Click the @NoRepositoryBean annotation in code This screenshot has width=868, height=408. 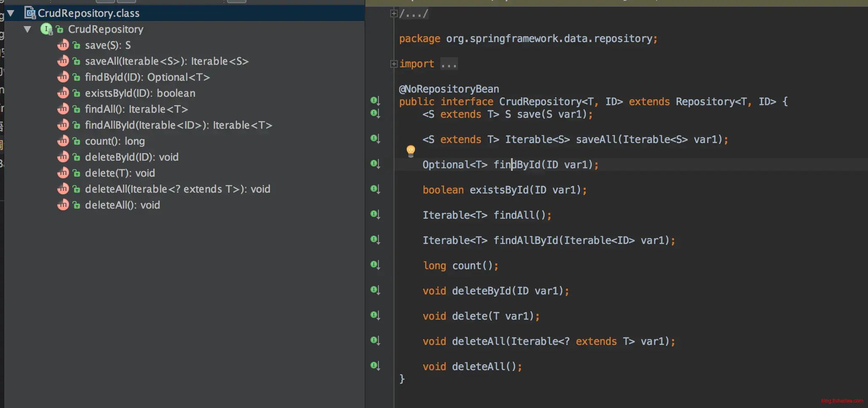(449, 89)
